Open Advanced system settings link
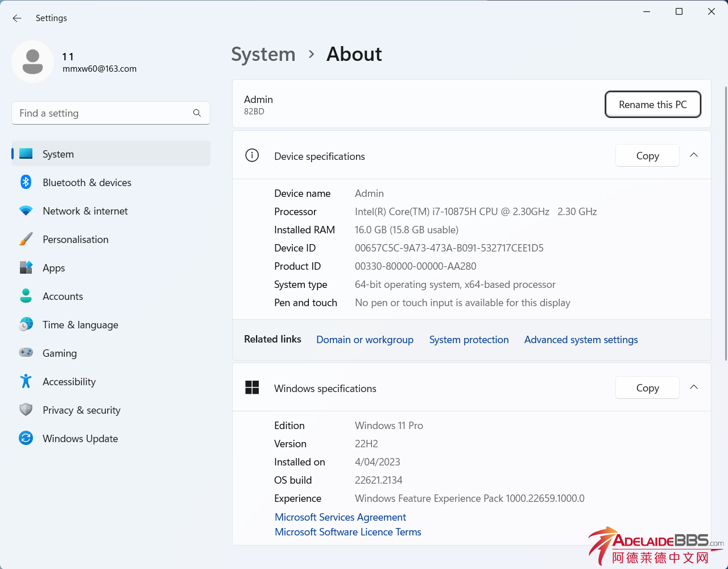Screen dimensions: 728x569 pos(581,339)
